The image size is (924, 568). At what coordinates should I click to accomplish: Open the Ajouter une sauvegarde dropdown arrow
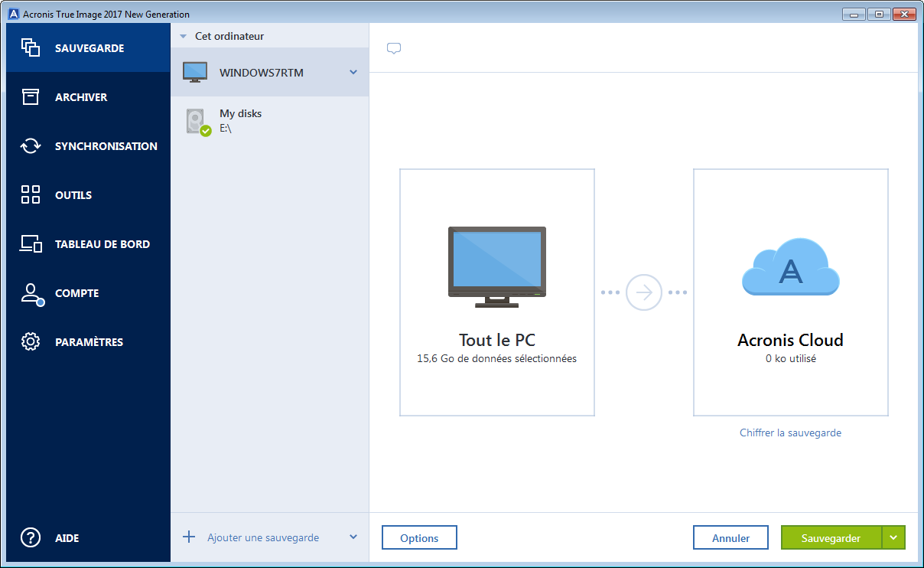(353, 537)
